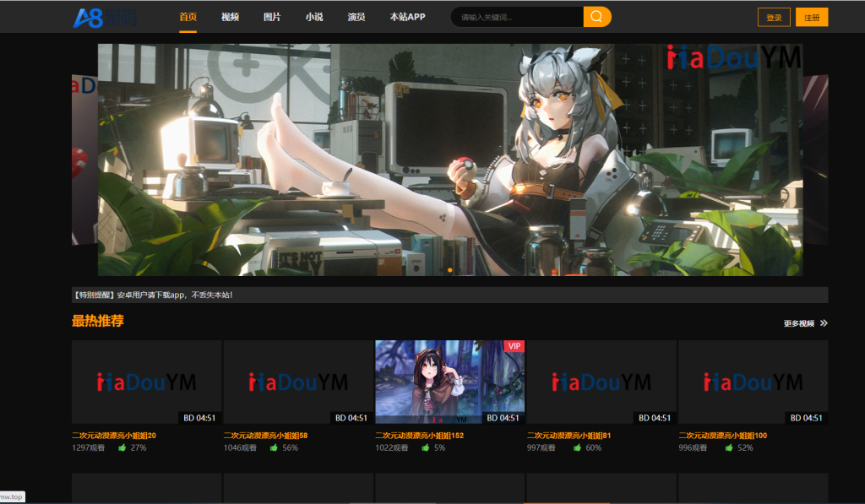865x504 pixels.
Task: Open the 本站APP menu item
Action: click(407, 17)
